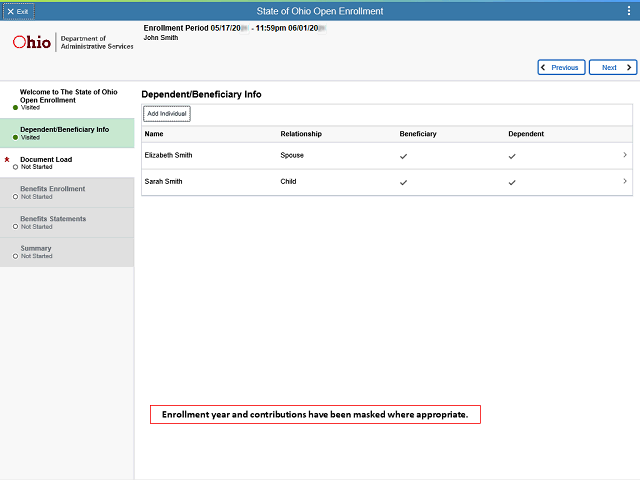Click the Ohio logo
The height and width of the screenshot is (480, 640).
tap(31, 42)
